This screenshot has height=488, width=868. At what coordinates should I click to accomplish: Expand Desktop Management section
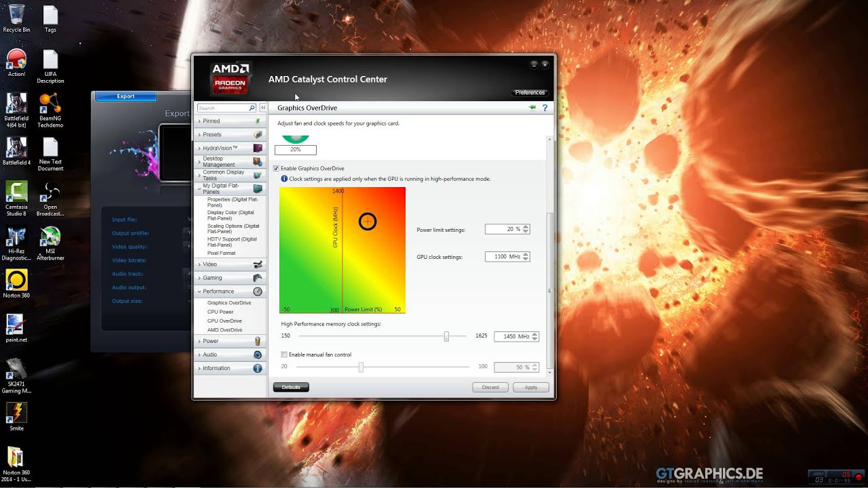coord(230,161)
